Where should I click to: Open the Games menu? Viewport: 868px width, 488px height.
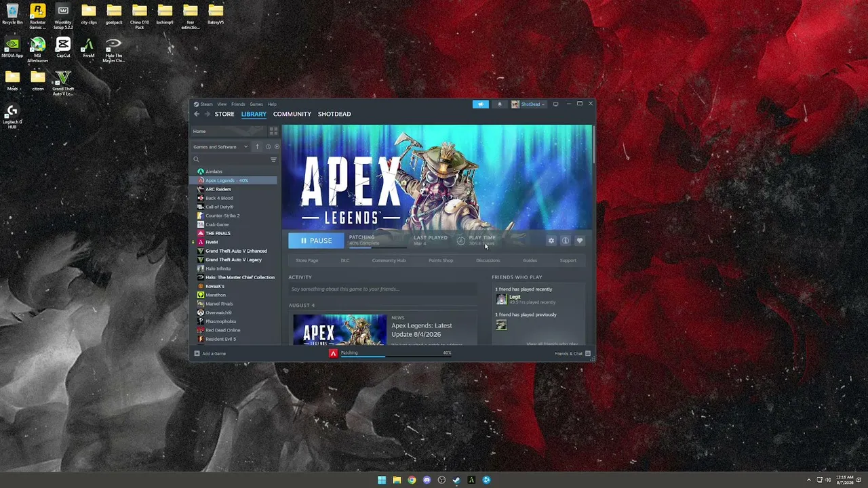[256, 104]
